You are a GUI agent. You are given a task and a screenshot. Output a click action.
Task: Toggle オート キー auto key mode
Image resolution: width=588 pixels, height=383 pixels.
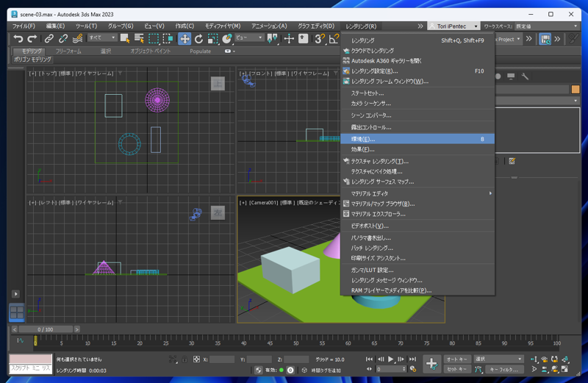[456, 359]
